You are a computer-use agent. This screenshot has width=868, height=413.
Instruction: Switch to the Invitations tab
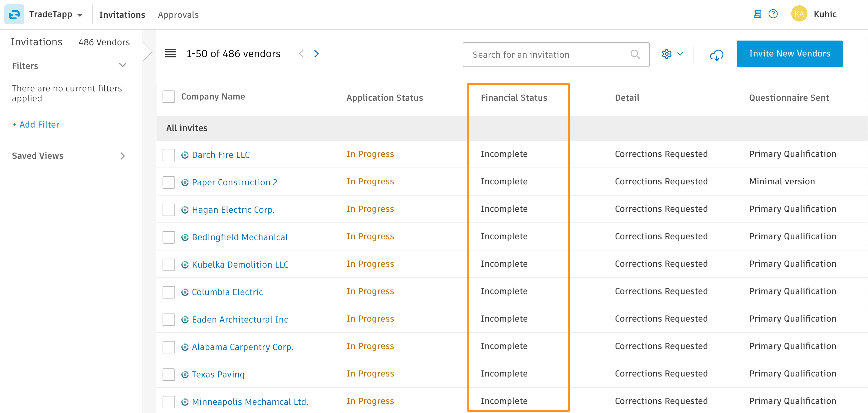click(122, 15)
